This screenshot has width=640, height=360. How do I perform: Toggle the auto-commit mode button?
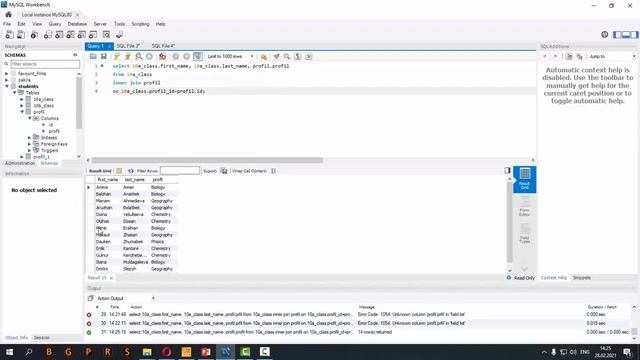(x=198, y=56)
